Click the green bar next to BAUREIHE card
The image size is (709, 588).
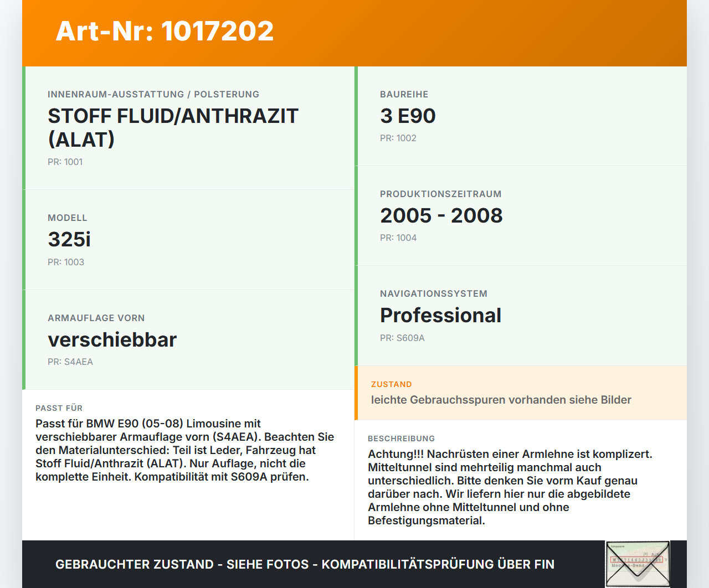click(356, 116)
